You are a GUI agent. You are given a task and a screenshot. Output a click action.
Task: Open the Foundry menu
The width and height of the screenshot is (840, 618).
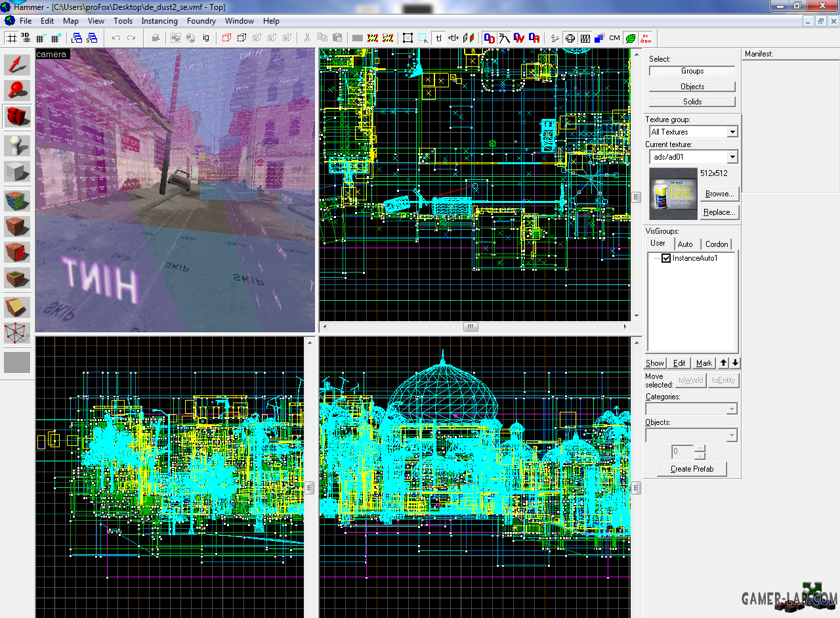(x=201, y=21)
